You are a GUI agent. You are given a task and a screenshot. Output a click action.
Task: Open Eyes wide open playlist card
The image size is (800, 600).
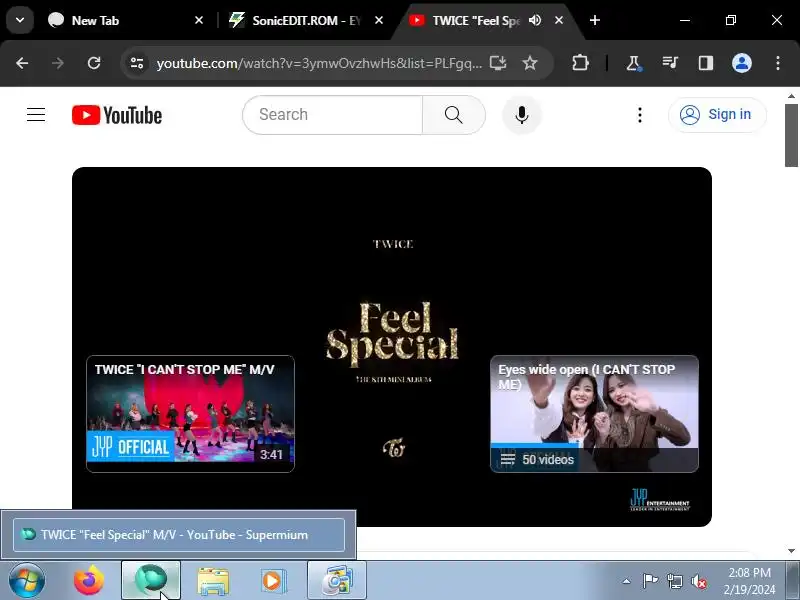tap(594, 414)
